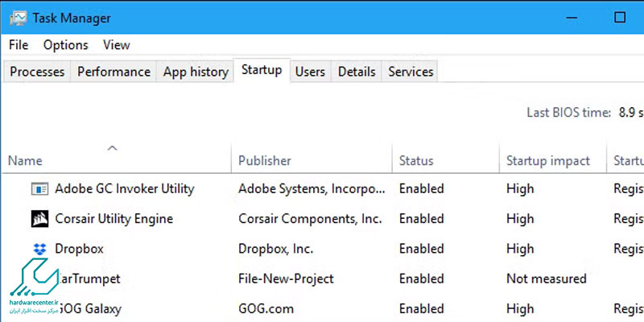Click High impact in the Dropbox row
The height and width of the screenshot is (322, 644).
coord(520,249)
